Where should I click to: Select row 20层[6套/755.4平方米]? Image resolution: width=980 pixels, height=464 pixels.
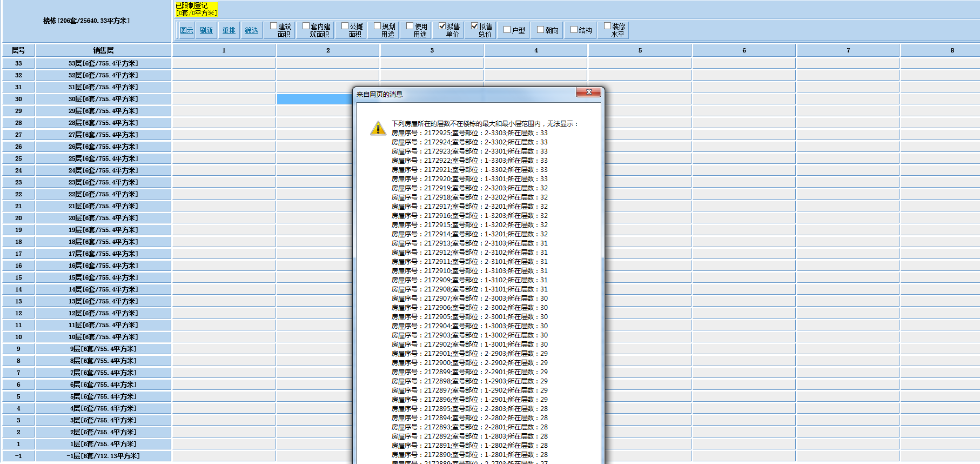(x=103, y=218)
